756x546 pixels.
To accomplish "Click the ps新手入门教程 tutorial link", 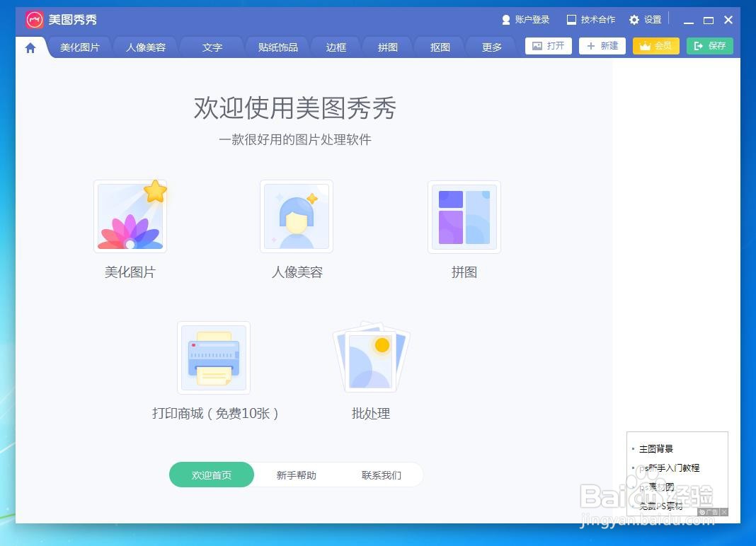I will 670,467.
